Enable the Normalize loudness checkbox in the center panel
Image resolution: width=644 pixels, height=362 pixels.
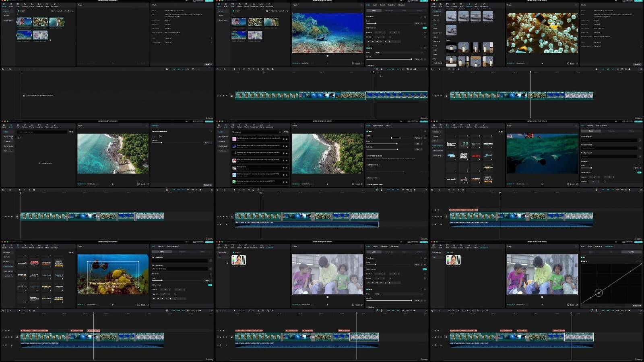pyautogui.click(x=367, y=155)
